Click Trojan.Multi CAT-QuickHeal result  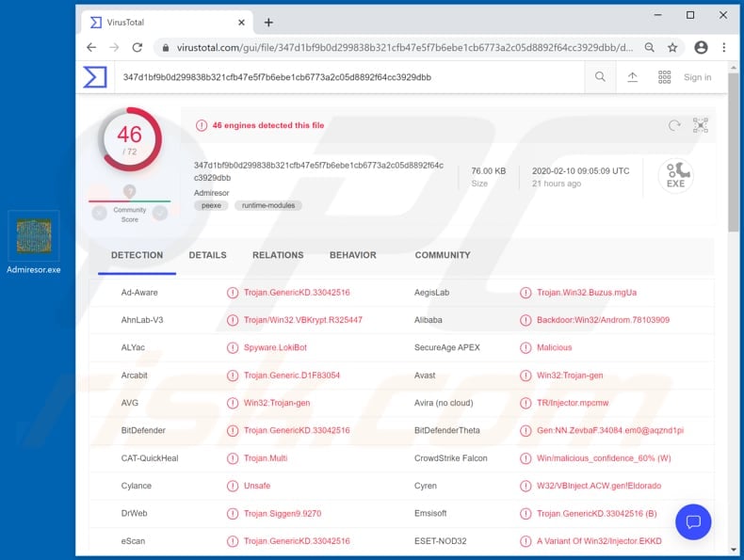point(266,458)
